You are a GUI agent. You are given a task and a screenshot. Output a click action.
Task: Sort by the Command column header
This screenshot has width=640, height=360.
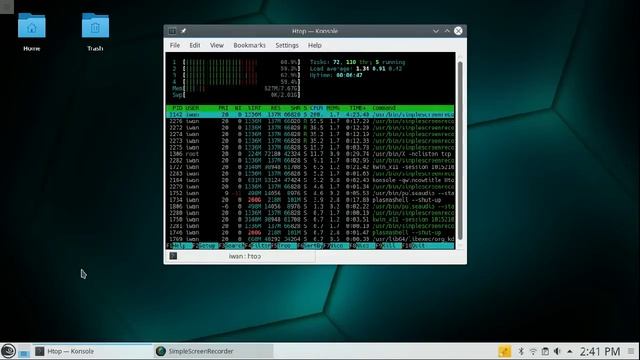click(x=384, y=108)
